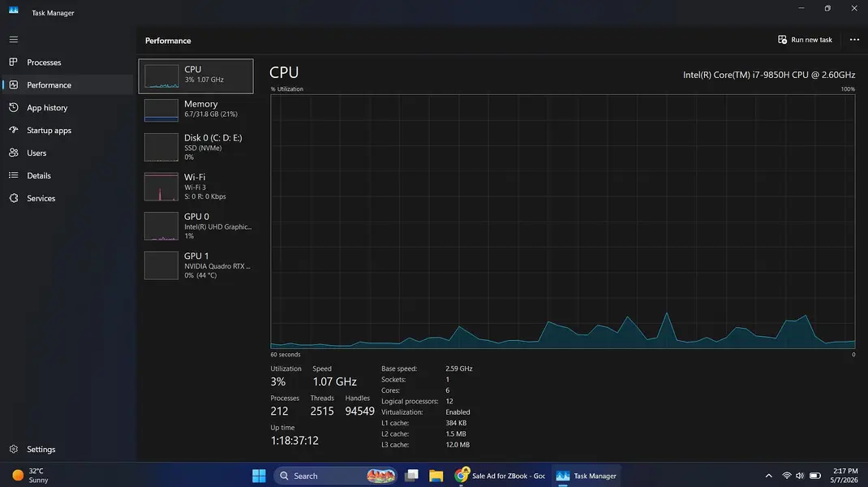The image size is (868, 487).
Task: Switch to the Startup apps tab
Action: [x=68, y=130]
